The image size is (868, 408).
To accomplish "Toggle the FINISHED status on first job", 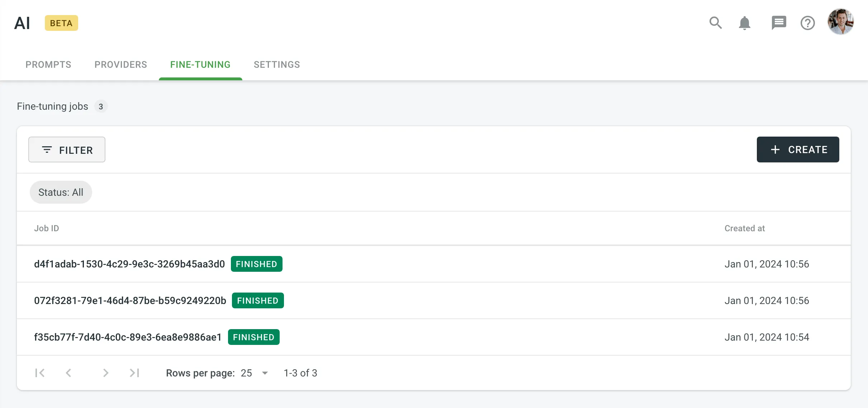I will point(257,264).
